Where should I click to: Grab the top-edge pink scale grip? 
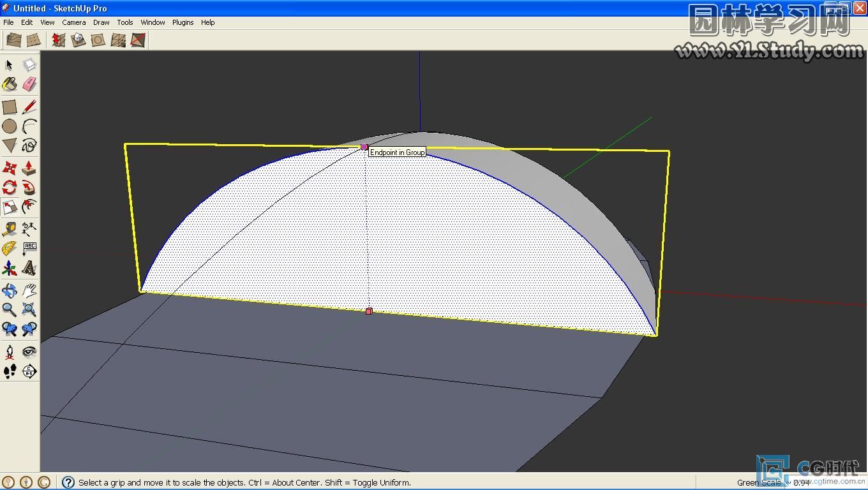coord(364,147)
